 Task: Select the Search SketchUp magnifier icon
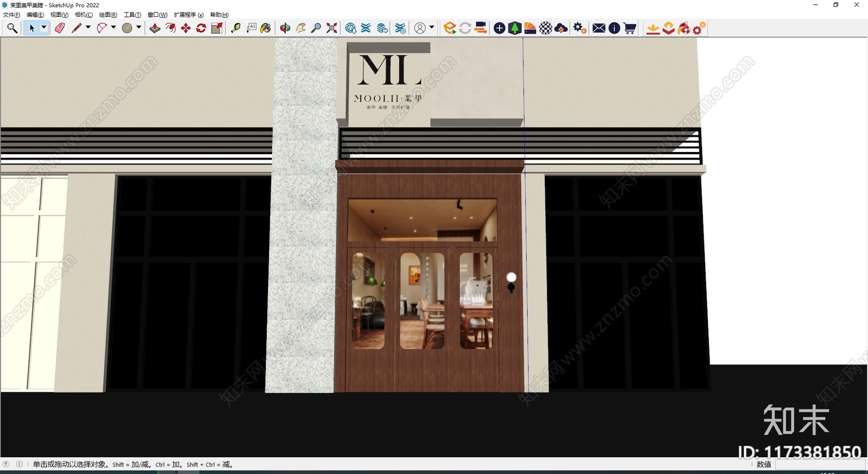12,28
